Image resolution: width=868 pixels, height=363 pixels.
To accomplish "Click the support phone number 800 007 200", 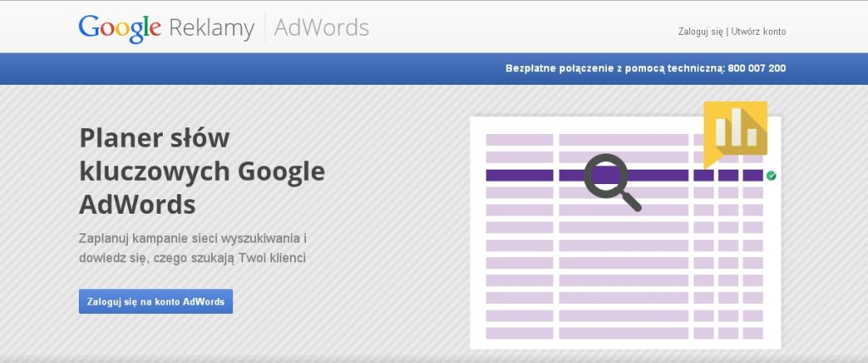I will click(x=757, y=69).
